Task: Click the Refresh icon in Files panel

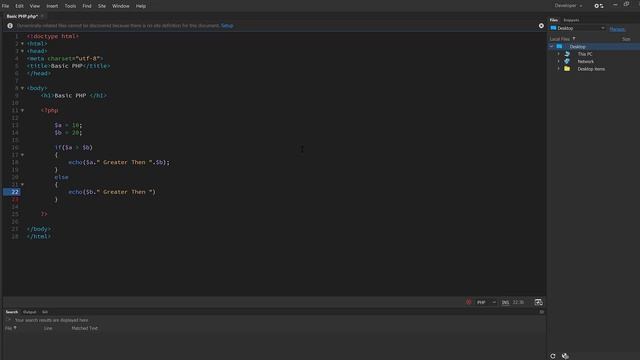Action: [553, 356]
